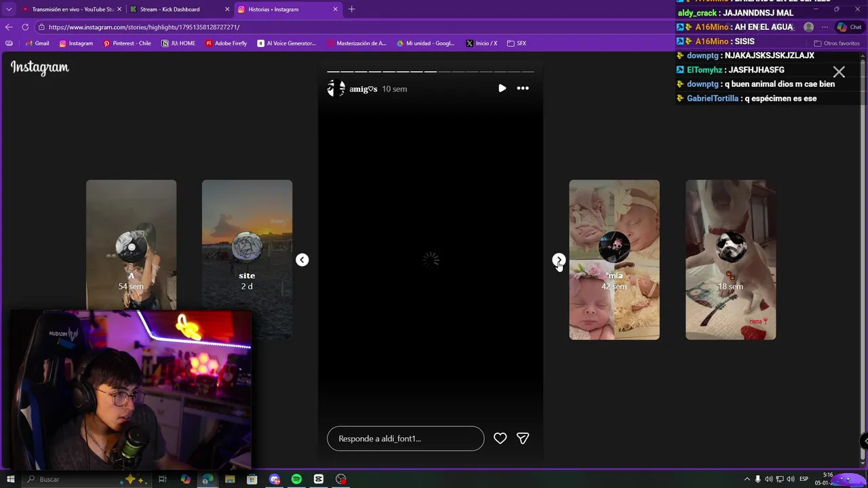Open the 'Inicio / X' bookmark
This screenshot has height=488, width=868.
(x=481, y=43)
